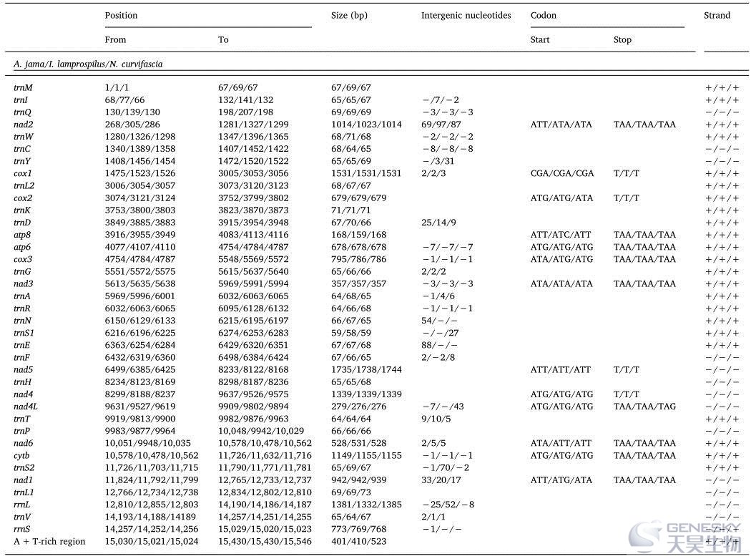Image resolution: width=756 pixels, height=559 pixels.
Task: Click trnN intergenic value "54/−/−"
Action: click(x=439, y=321)
